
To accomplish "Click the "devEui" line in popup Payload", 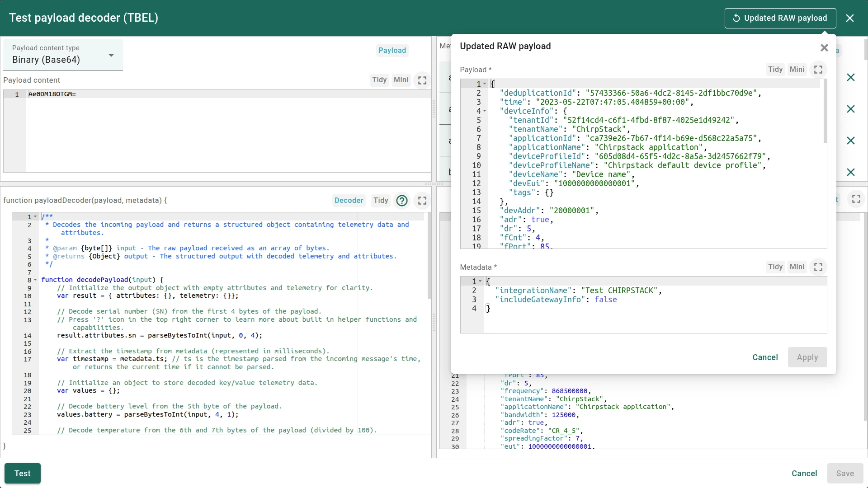I will coord(574,183).
